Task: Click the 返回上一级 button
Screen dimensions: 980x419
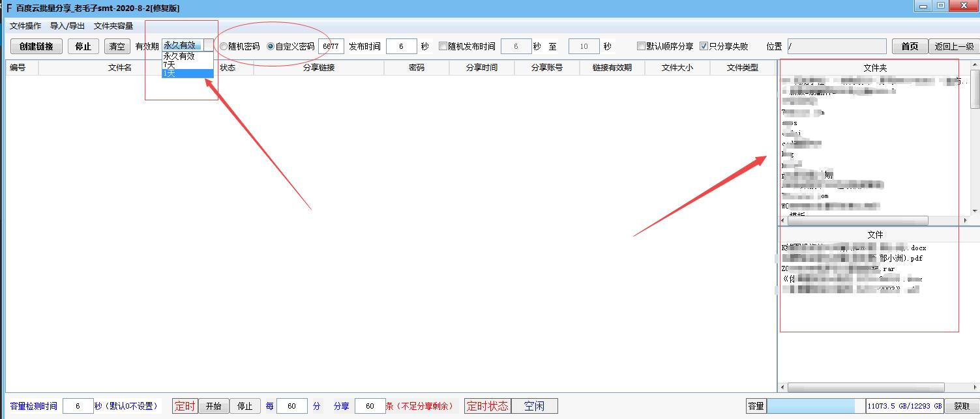Action: pos(954,46)
